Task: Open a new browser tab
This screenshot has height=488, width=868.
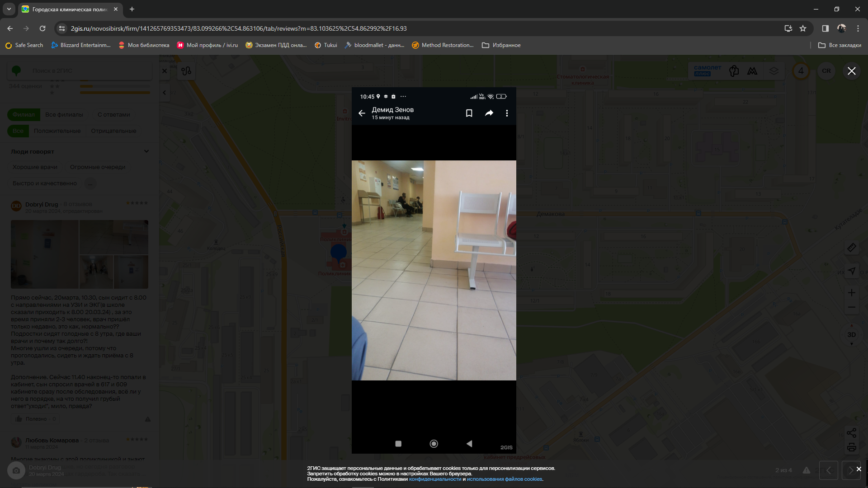Action: pyautogui.click(x=132, y=9)
